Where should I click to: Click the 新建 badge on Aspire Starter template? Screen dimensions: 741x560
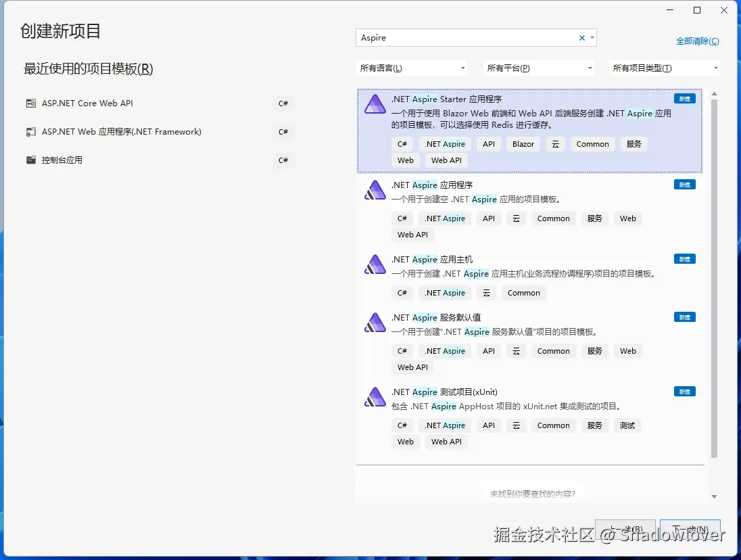click(x=684, y=99)
